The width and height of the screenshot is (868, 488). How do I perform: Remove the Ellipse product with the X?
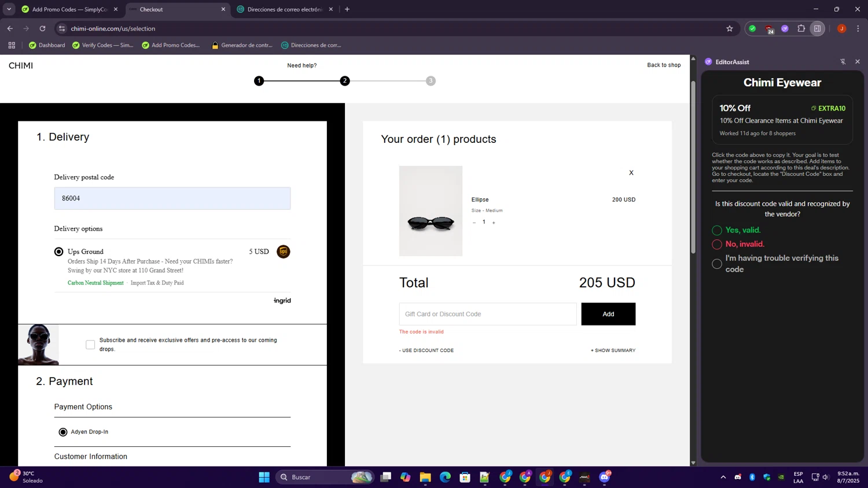tap(631, 173)
